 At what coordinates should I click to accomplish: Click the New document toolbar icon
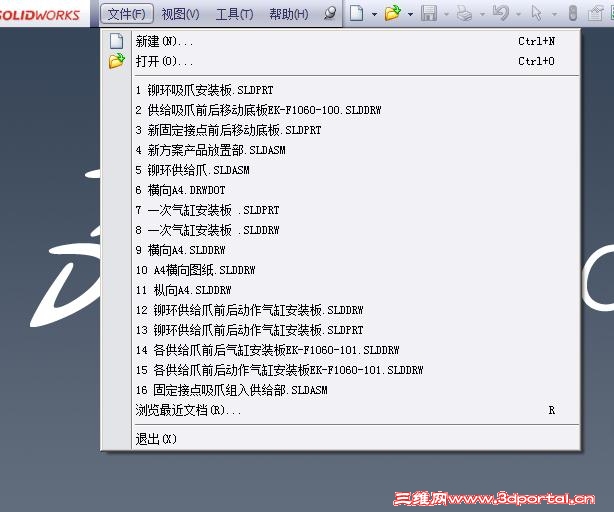tap(356, 13)
